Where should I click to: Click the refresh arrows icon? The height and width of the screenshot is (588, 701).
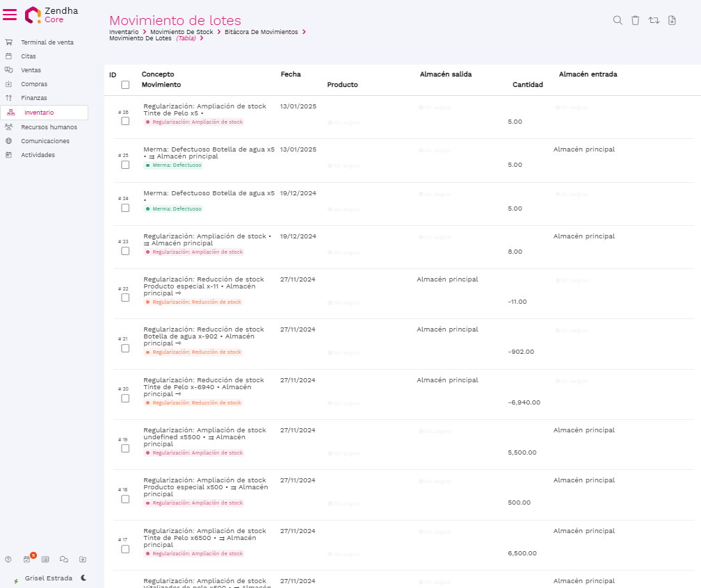coord(654,21)
